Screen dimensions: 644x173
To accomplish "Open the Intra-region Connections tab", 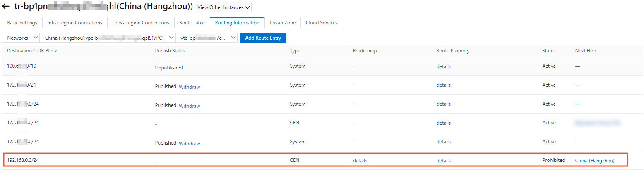I will pos(74,23).
